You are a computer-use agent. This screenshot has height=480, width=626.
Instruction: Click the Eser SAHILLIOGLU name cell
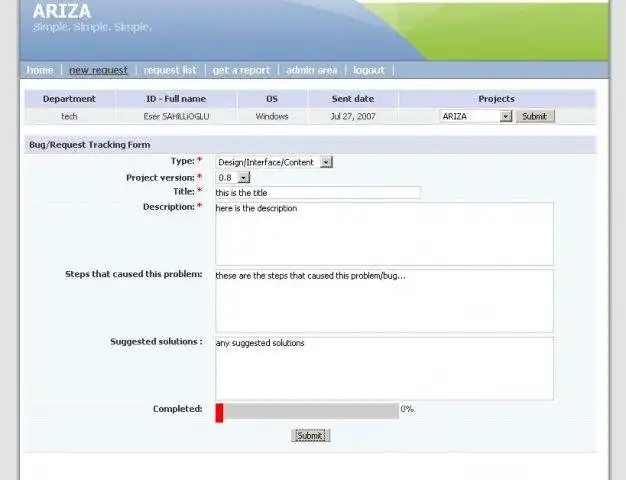click(x=176, y=116)
